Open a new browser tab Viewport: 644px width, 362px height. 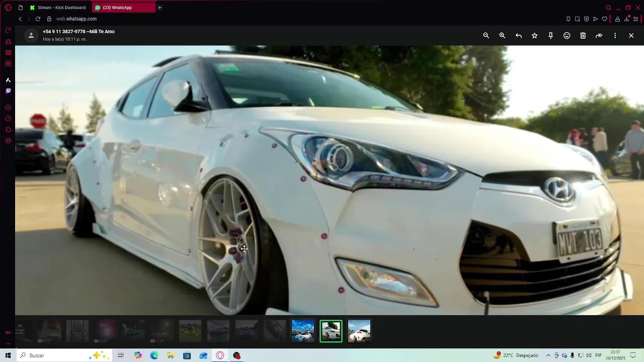click(x=159, y=8)
